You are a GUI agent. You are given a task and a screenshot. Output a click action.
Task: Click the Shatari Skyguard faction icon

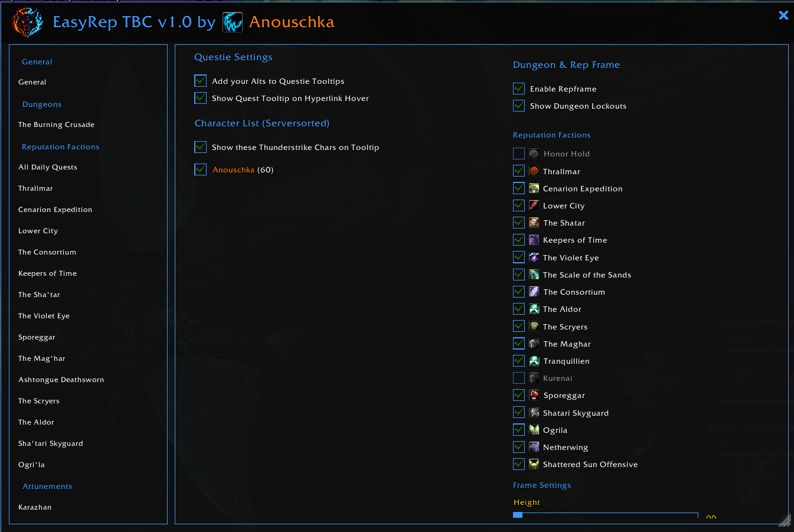point(534,413)
